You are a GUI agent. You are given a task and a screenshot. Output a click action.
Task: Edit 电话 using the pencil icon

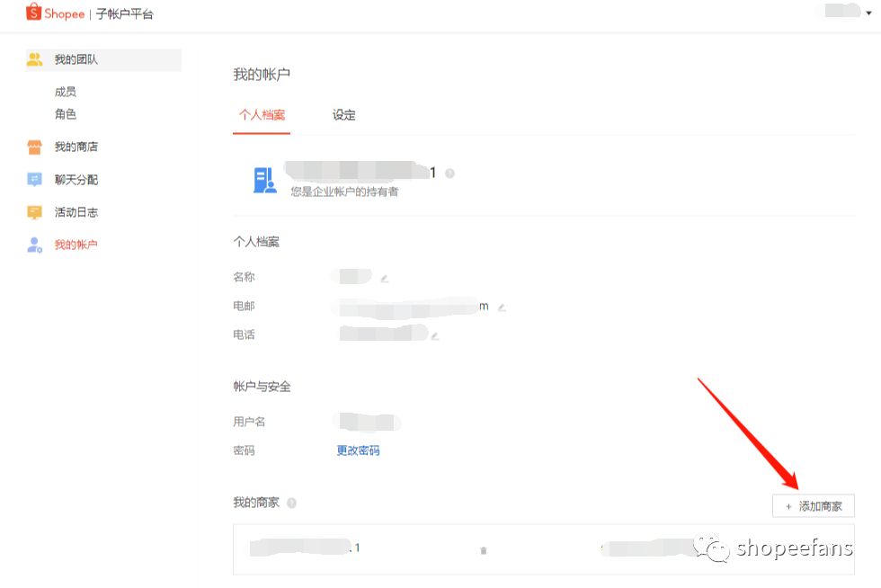click(436, 334)
